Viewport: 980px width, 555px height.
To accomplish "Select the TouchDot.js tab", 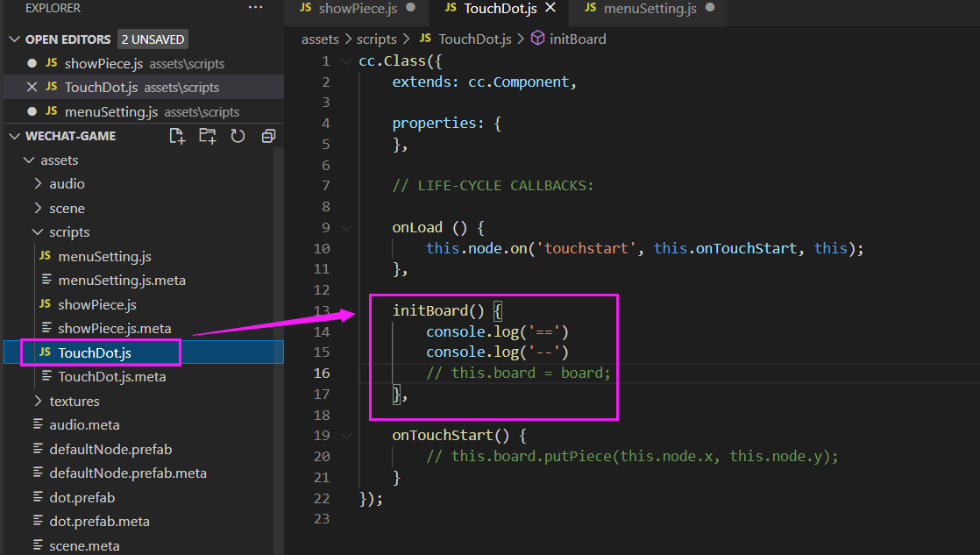I will point(500,8).
